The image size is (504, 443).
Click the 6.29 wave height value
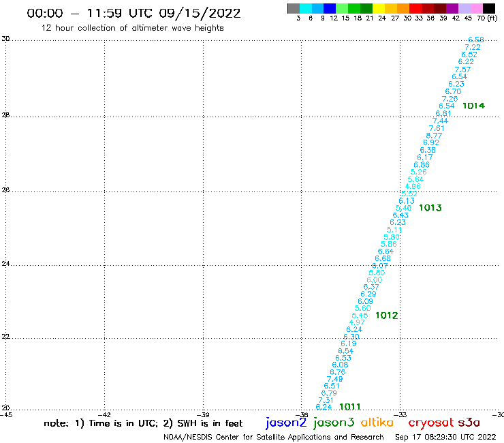tap(368, 294)
